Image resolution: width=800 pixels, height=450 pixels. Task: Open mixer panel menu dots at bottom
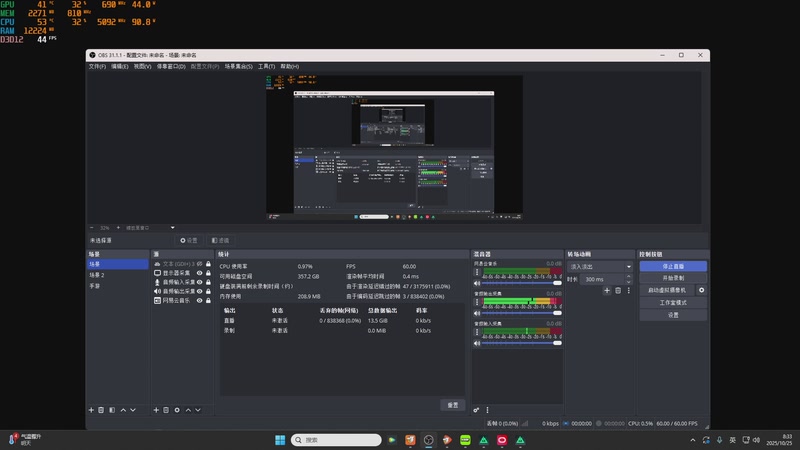coord(487,410)
